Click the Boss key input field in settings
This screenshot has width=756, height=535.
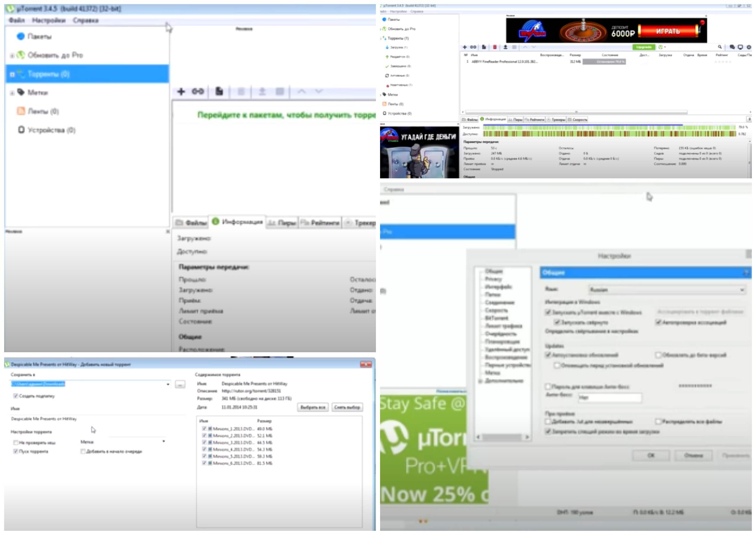click(610, 397)
